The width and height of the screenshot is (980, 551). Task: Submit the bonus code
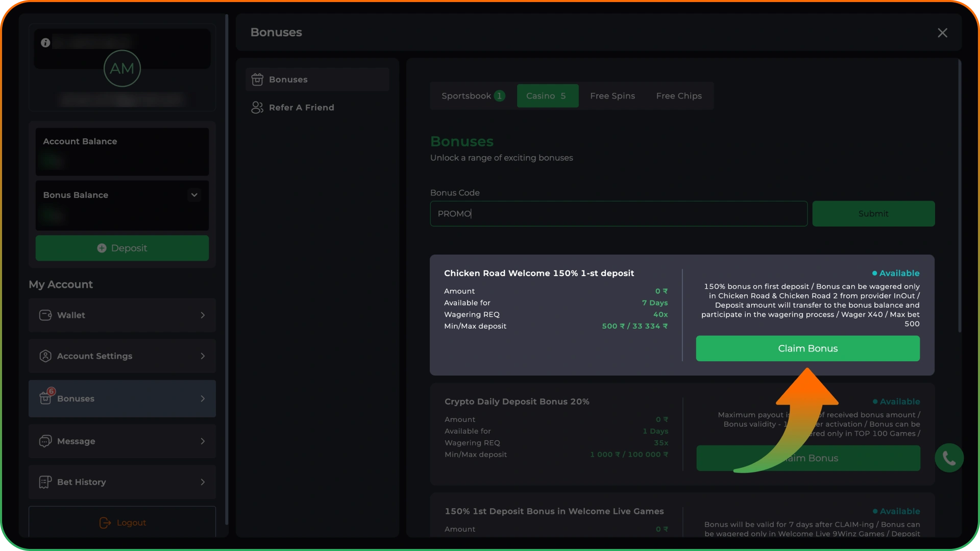tap(873, 214)
